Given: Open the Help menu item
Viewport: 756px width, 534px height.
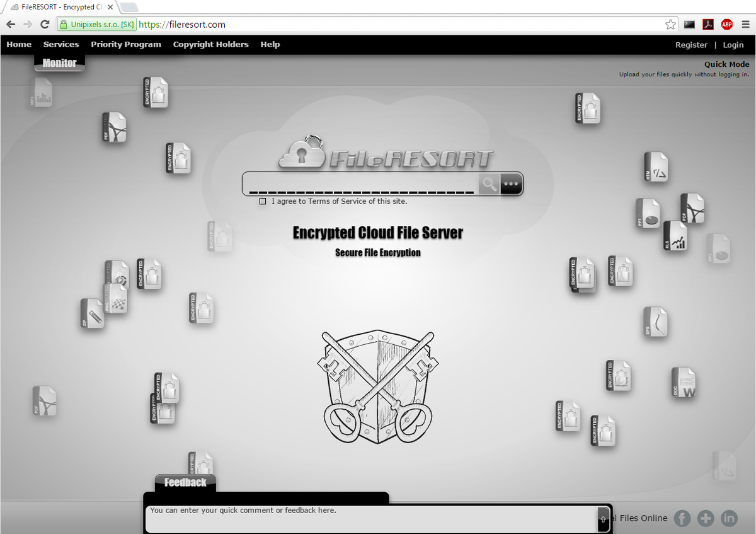Looking at the screenshot, I should click(270, 44).
